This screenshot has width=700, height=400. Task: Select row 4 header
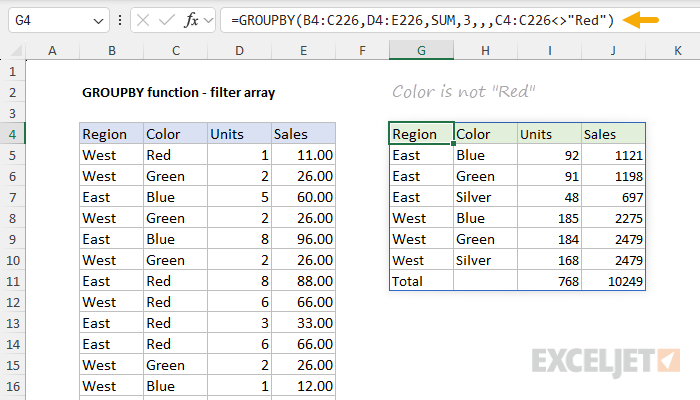coord(12,134)
